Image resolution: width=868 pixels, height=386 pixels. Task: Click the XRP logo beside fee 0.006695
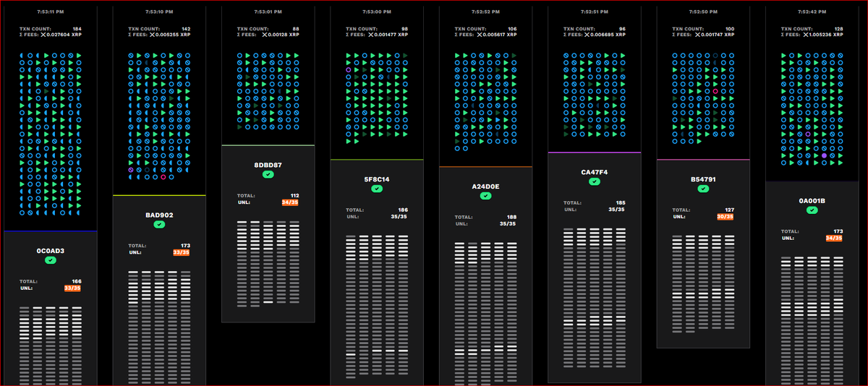click(587, 35)
